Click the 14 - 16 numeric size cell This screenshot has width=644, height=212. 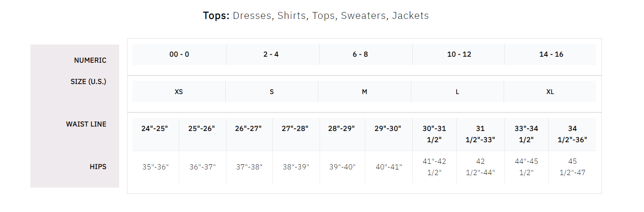(x=551, y=54)
